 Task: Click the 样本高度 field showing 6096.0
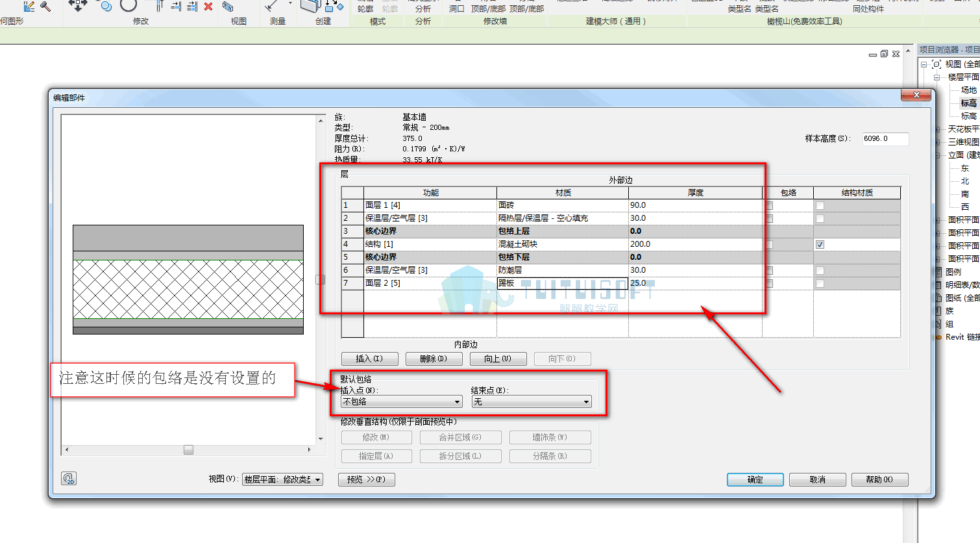(x=885, y=138)
